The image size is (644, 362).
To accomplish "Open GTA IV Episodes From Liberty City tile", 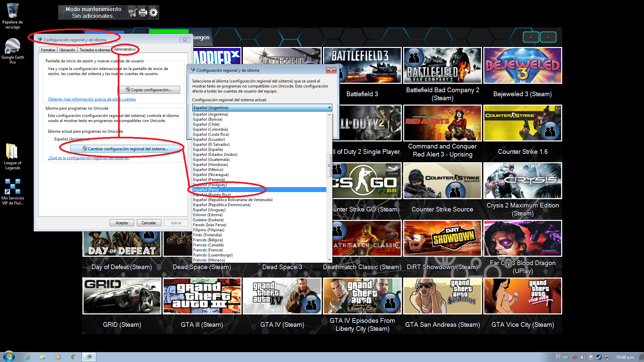I will 362,296.
